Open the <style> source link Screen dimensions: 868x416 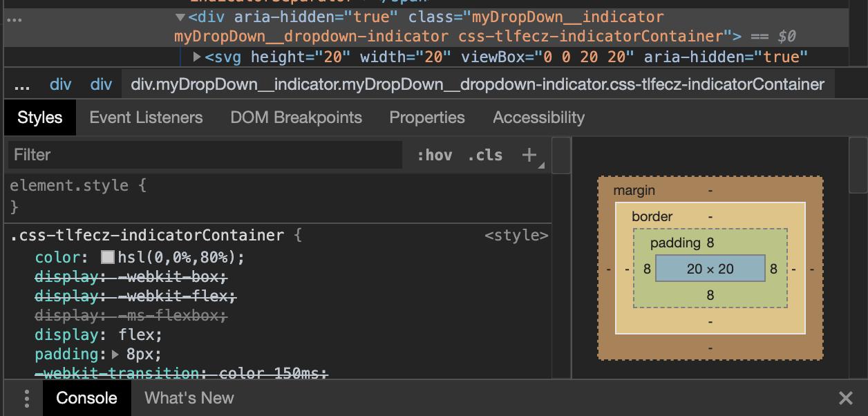point(517,236)
